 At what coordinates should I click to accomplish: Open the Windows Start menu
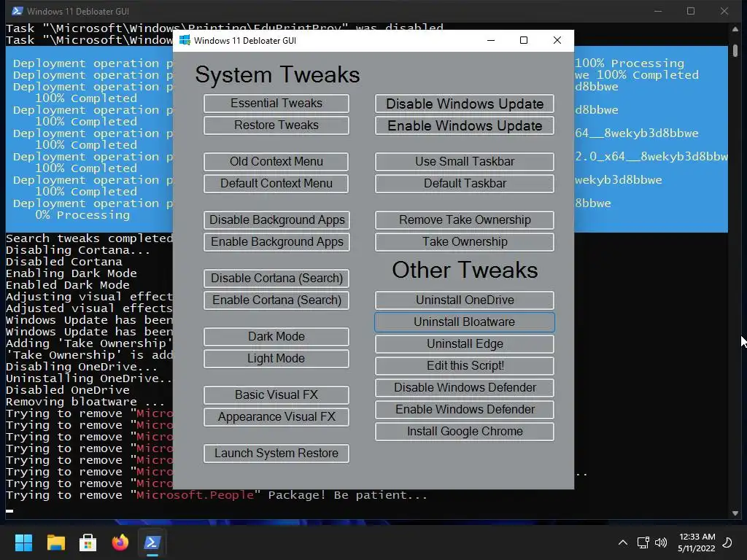[23, 542]
